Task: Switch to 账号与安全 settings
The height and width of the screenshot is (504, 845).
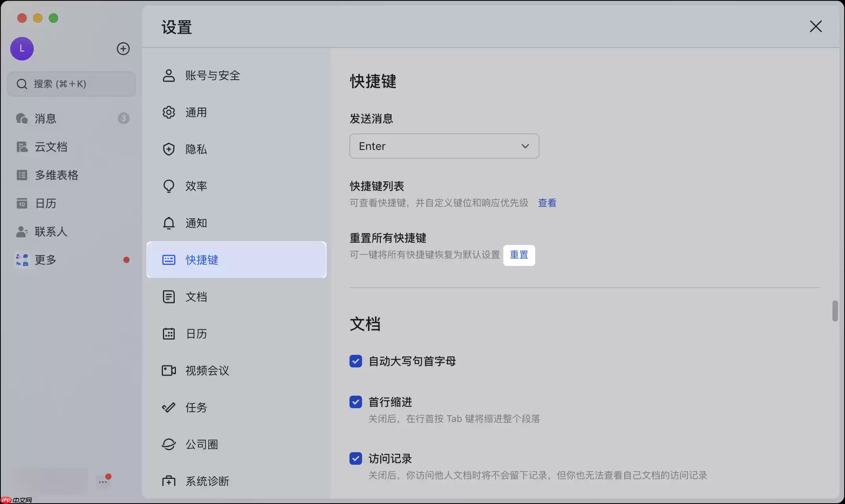Action: coord(212,75)
